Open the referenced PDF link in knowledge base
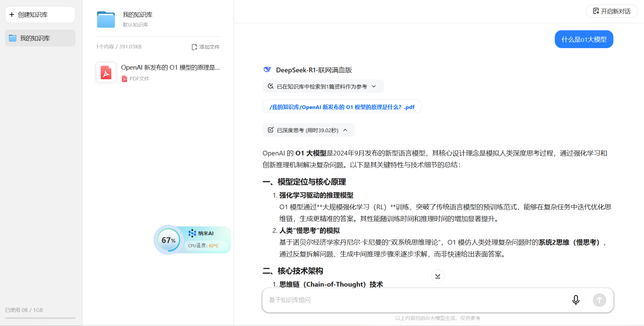The width and height of the screenshot is (644, 326). pos(342,107)
